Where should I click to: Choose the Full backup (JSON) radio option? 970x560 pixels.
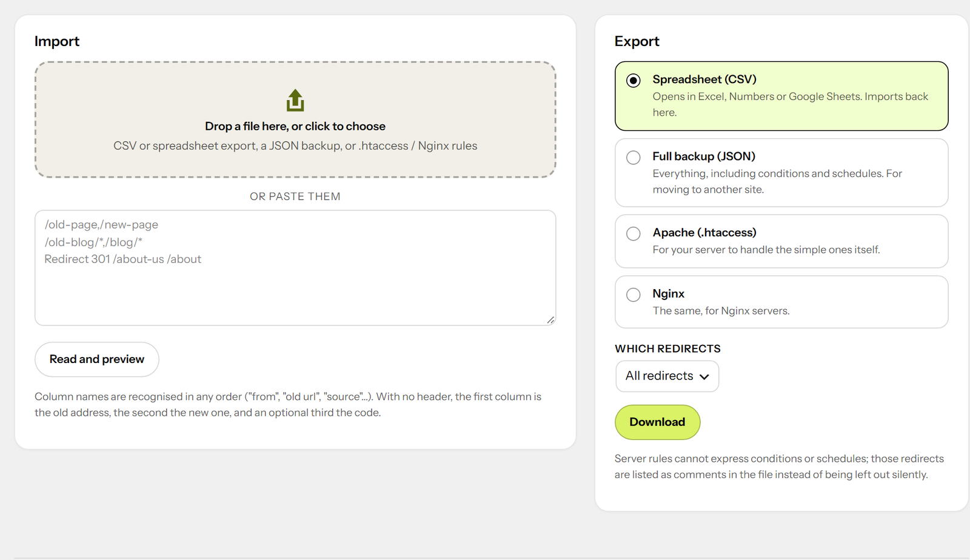[x=634, y=158]
